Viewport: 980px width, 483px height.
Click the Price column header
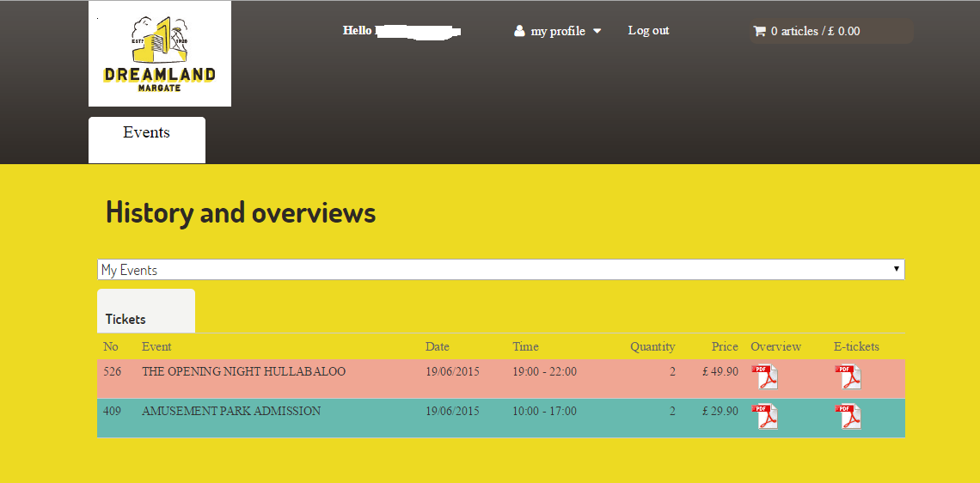point(725,346)
